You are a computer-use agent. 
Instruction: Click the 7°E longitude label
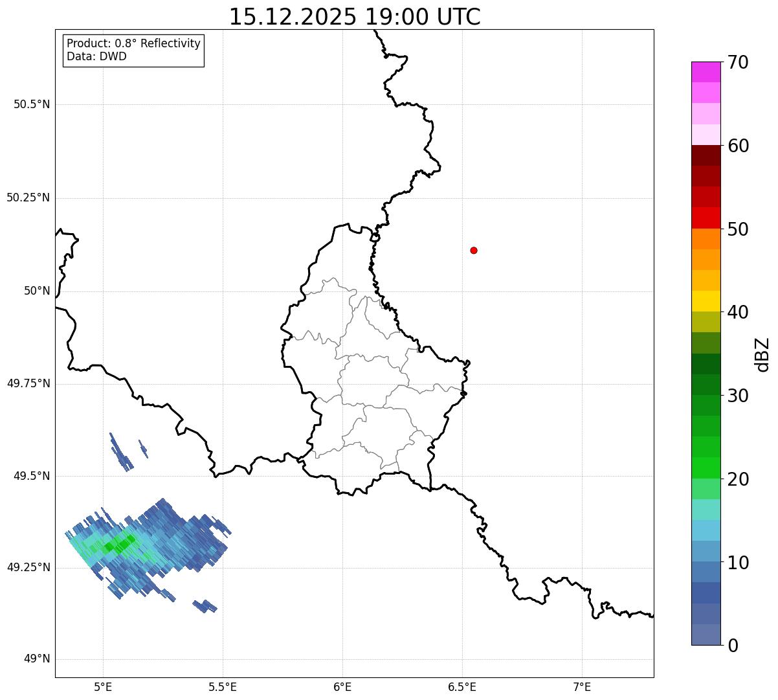coord(582,686)
